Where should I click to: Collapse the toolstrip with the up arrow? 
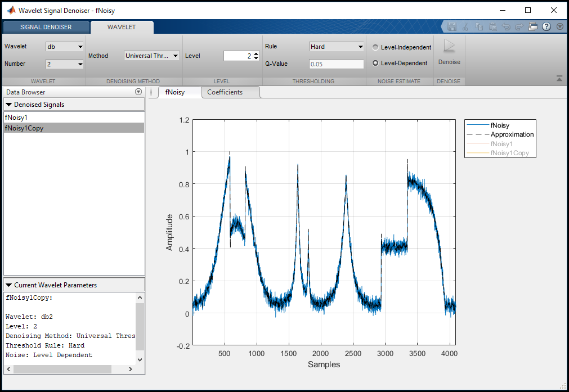559,79
